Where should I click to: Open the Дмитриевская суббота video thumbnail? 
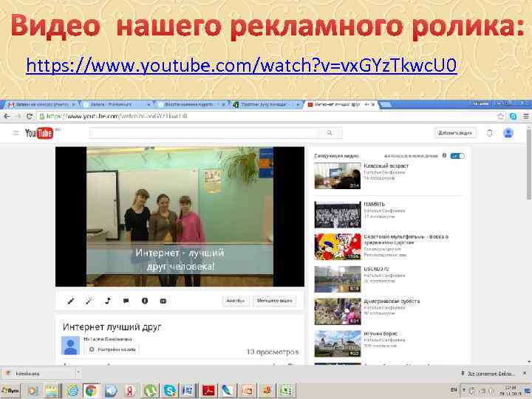pos(337,312)
